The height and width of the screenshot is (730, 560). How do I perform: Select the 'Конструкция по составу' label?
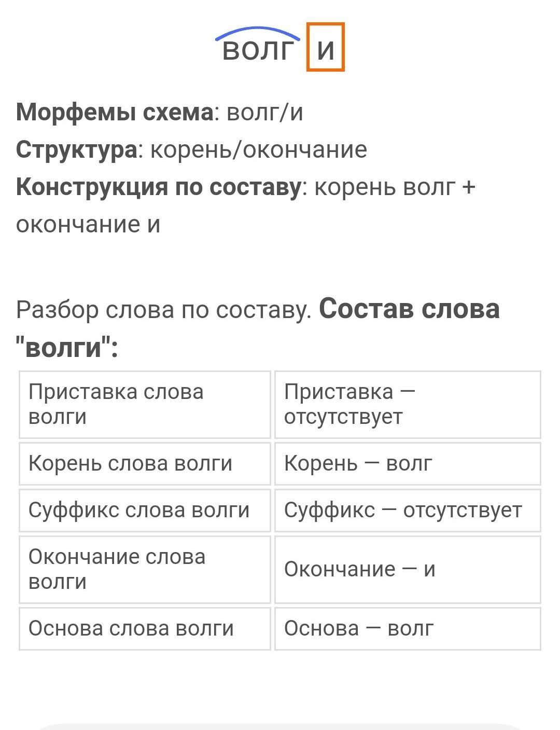158,187
